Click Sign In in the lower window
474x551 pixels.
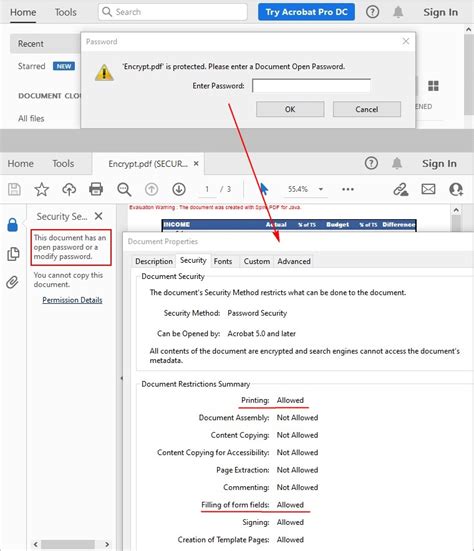coord(439,163)
